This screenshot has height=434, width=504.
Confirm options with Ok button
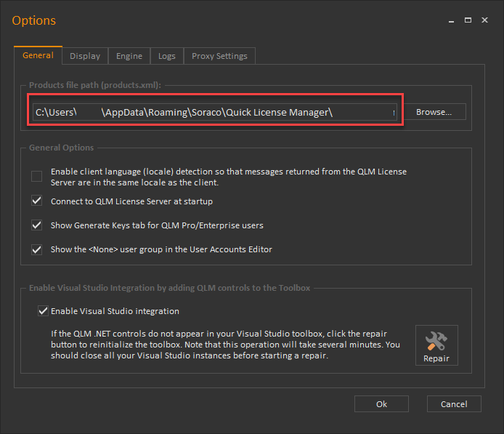coord(381,403)
